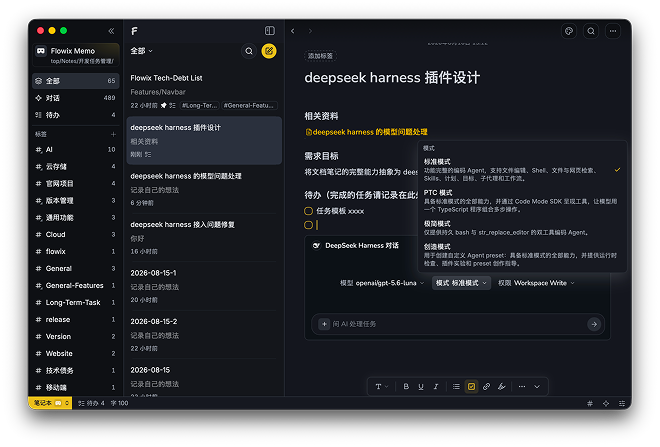The width and height of the screenshot is (660, 447).
Task: Apply underline formatting
Action: (421, 386)
